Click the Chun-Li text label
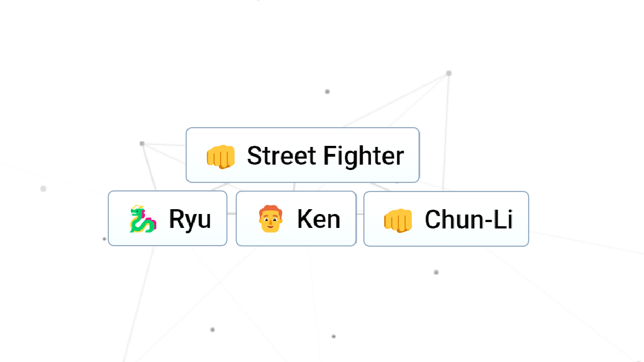 [x=469, y=219]
